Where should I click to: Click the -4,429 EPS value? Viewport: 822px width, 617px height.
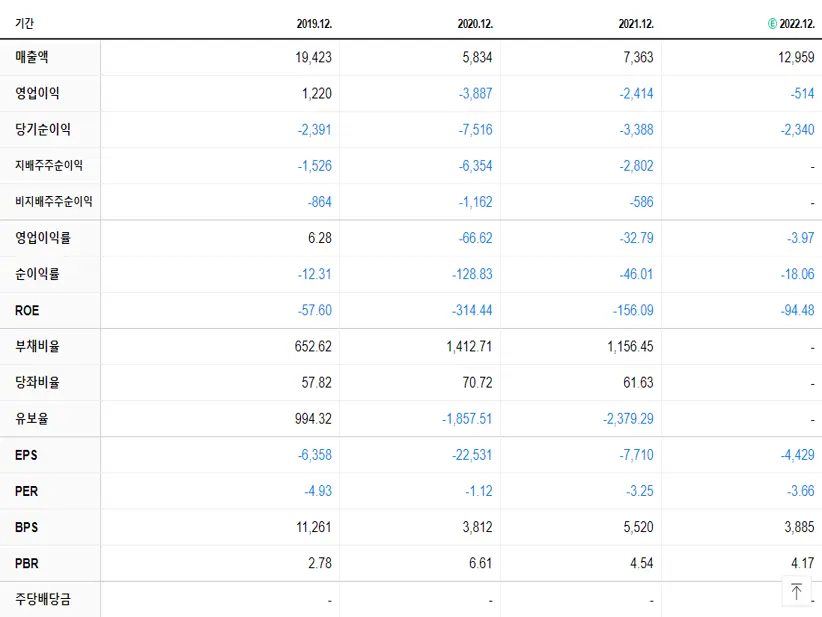tap(797, 455)
